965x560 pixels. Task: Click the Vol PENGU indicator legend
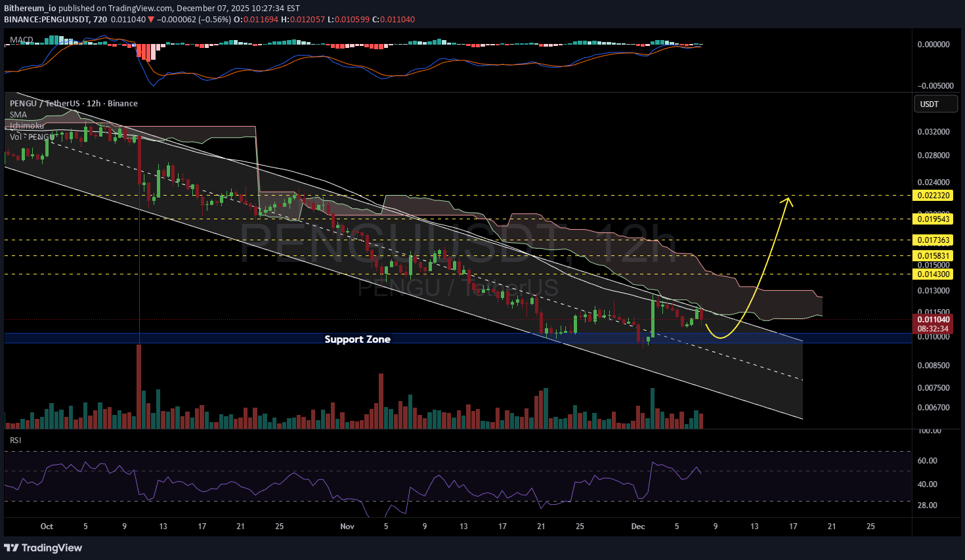click(31, 137)
